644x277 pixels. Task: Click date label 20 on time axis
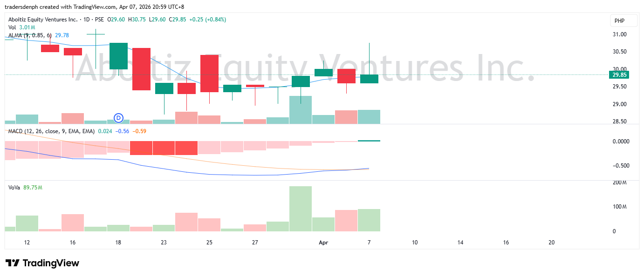552,243
